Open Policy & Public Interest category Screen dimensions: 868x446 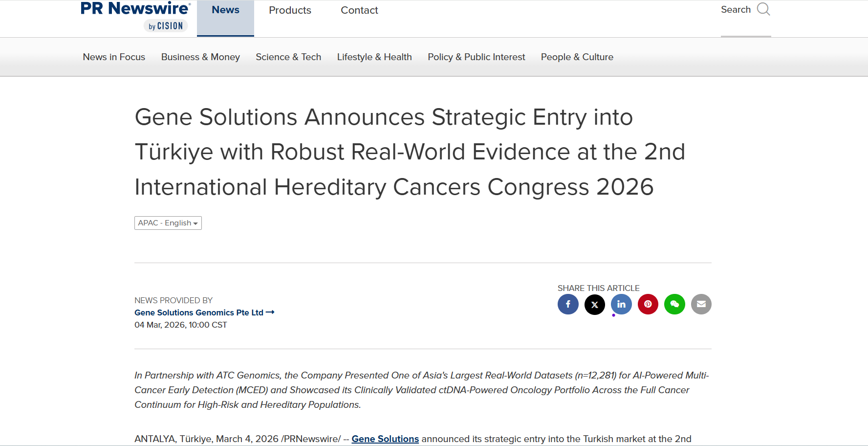point(477,57)
